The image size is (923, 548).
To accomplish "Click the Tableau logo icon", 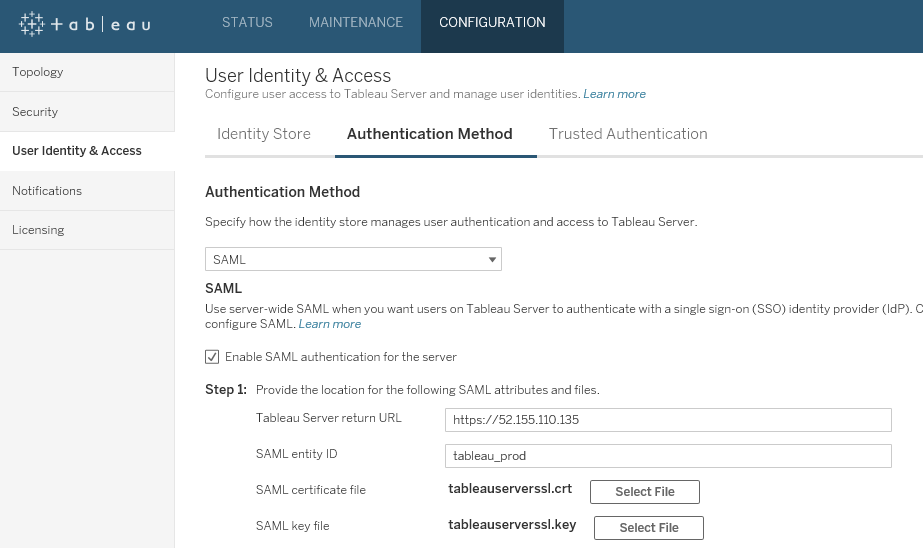I will (31, 24).
